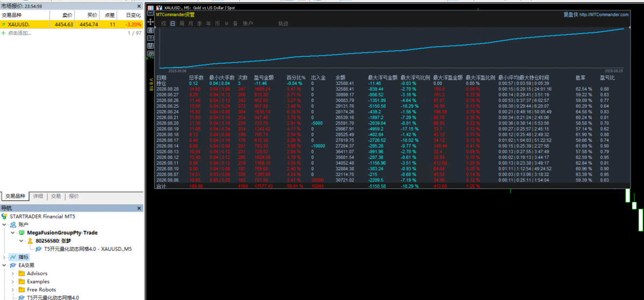Click the graduation cap icon beside EA交易

[13, 265]
